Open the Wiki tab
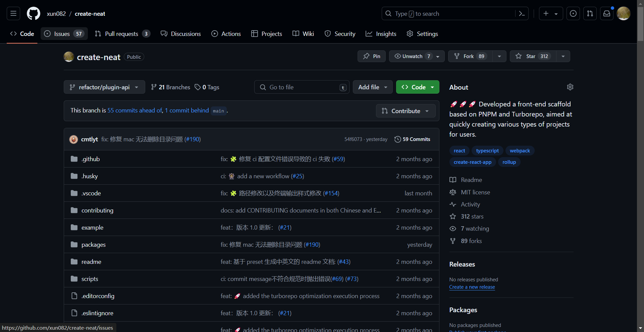The image size is (644, 332). click(x=303, y=34)
